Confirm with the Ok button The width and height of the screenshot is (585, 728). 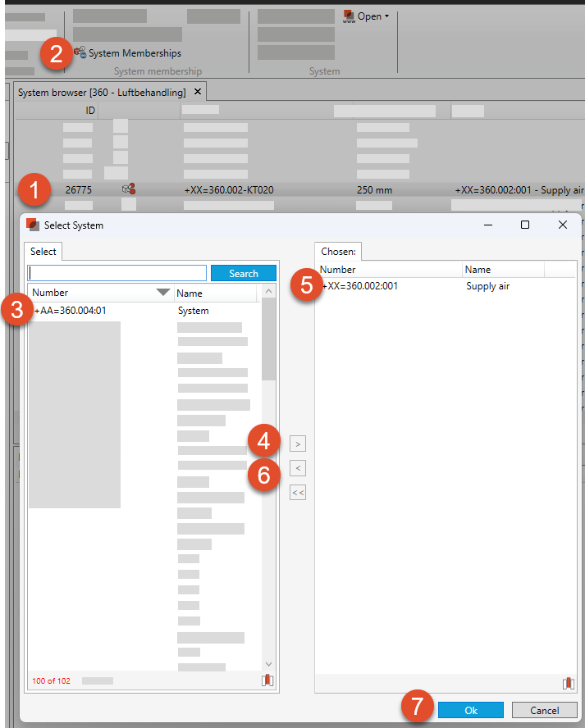[x=470, y=710]
